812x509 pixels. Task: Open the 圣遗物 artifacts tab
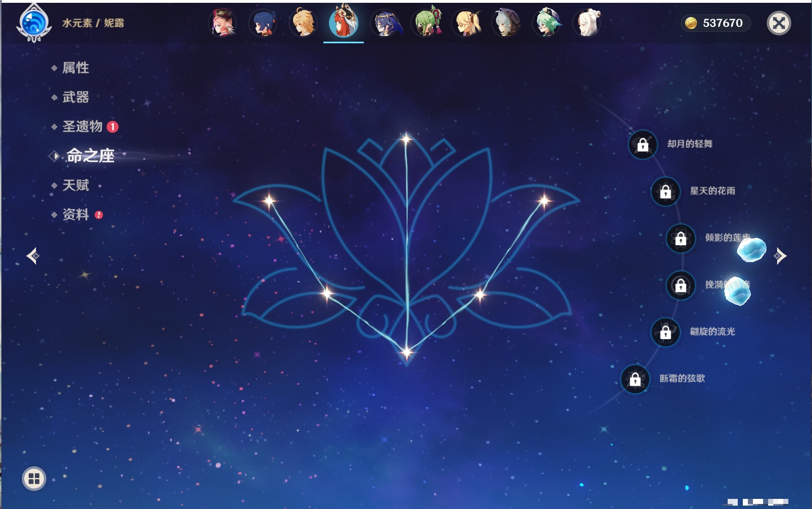(82, 127)
